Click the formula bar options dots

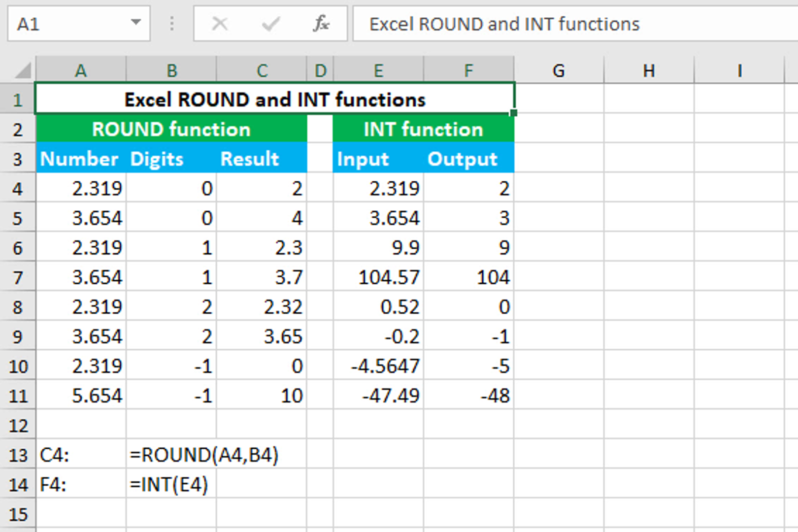[x=171, y=23]
